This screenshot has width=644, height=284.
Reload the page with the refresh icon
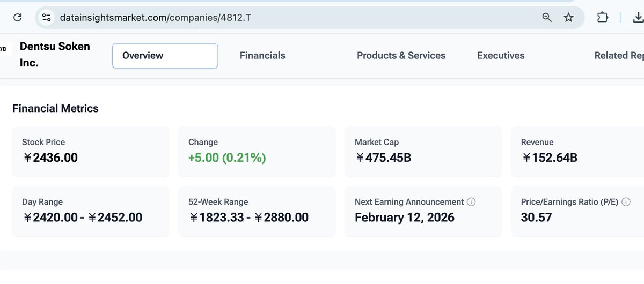[17, 18]
